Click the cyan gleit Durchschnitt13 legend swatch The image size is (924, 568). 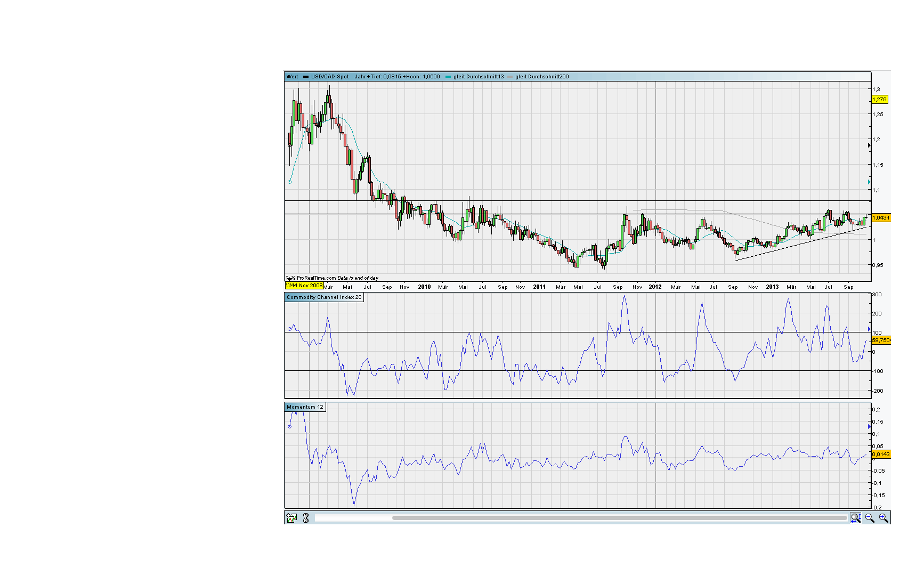click(x=448, y=77)
